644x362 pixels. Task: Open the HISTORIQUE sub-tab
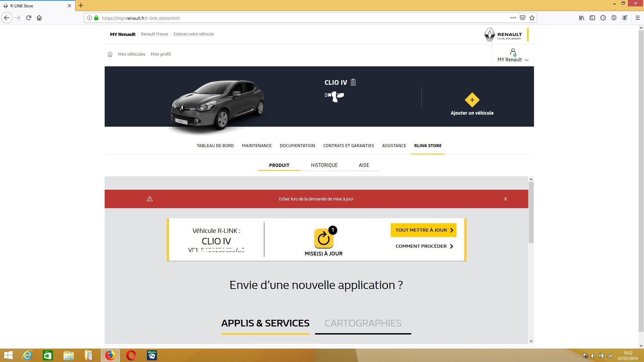pyautogui.click(x=324, y=165)
